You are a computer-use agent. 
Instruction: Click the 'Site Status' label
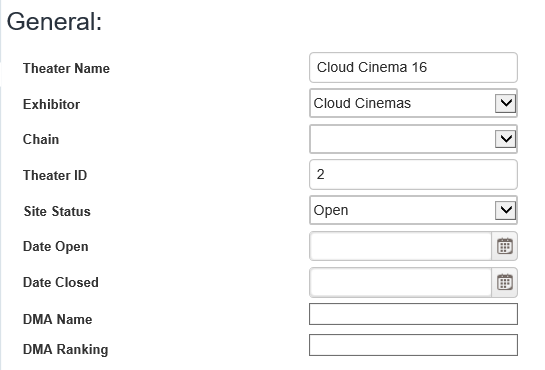point(57,211)
